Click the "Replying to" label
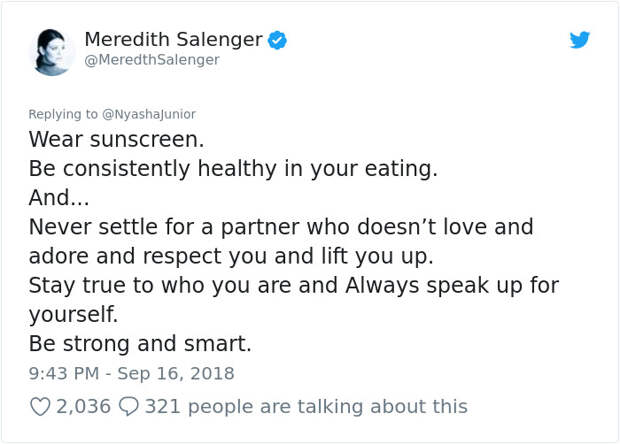620x444 pixels. pyautogui.click(x=63, y=114)
